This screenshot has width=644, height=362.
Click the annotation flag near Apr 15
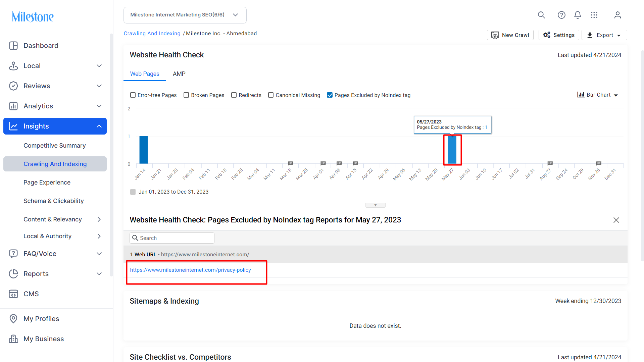(356, 163)
